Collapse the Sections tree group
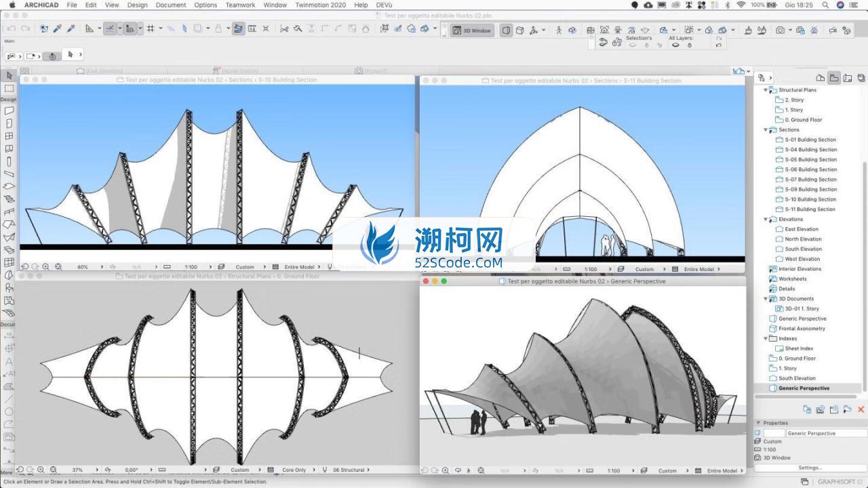 pyautogui.click(x=766, y=129)
